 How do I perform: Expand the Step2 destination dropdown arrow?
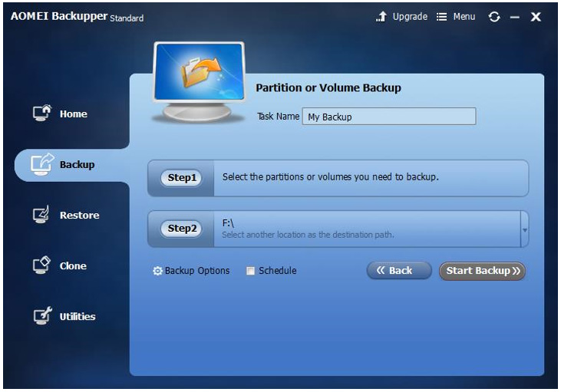tap(524, 229)
